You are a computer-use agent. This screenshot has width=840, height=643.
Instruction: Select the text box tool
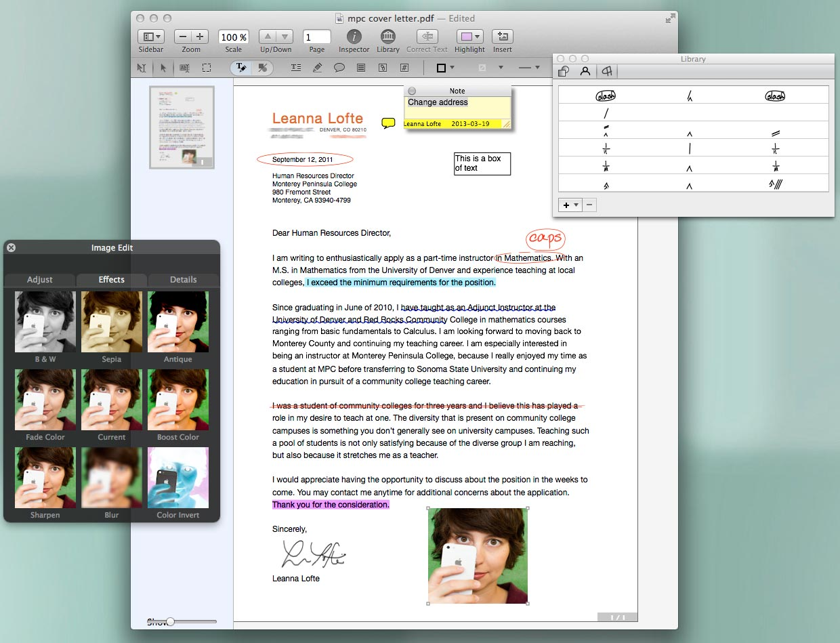(296, 68)
